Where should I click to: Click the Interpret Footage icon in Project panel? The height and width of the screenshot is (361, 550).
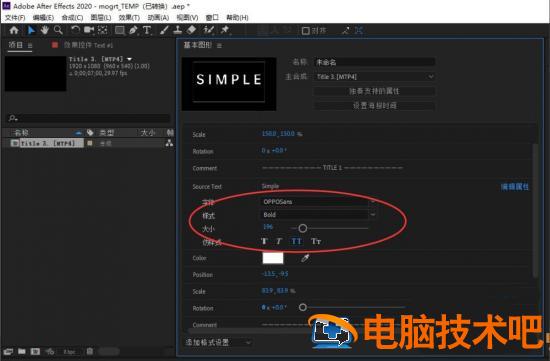click(x=8, y=351)
